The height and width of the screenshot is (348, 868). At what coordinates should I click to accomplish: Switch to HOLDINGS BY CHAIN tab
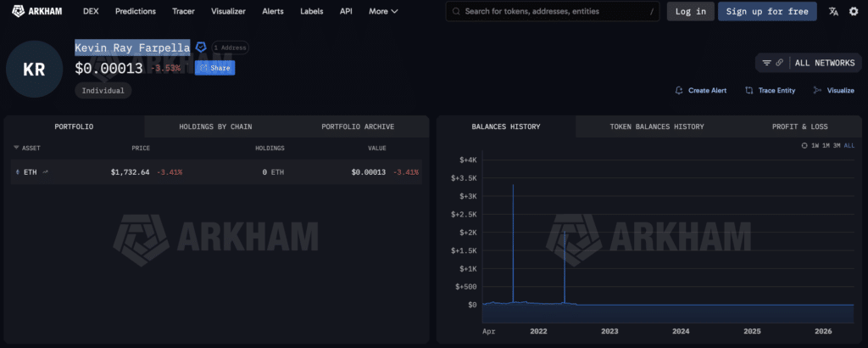(x=215, y=126)
